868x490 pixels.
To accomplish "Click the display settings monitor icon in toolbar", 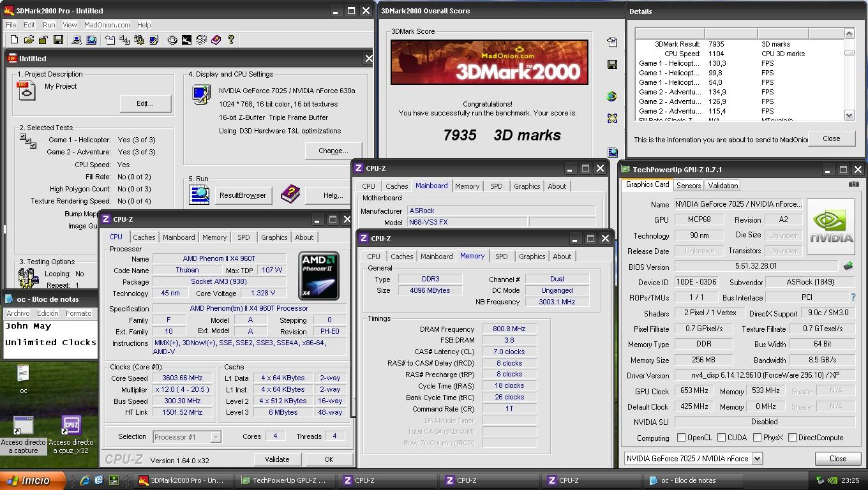I will click(x=154, y=40).
